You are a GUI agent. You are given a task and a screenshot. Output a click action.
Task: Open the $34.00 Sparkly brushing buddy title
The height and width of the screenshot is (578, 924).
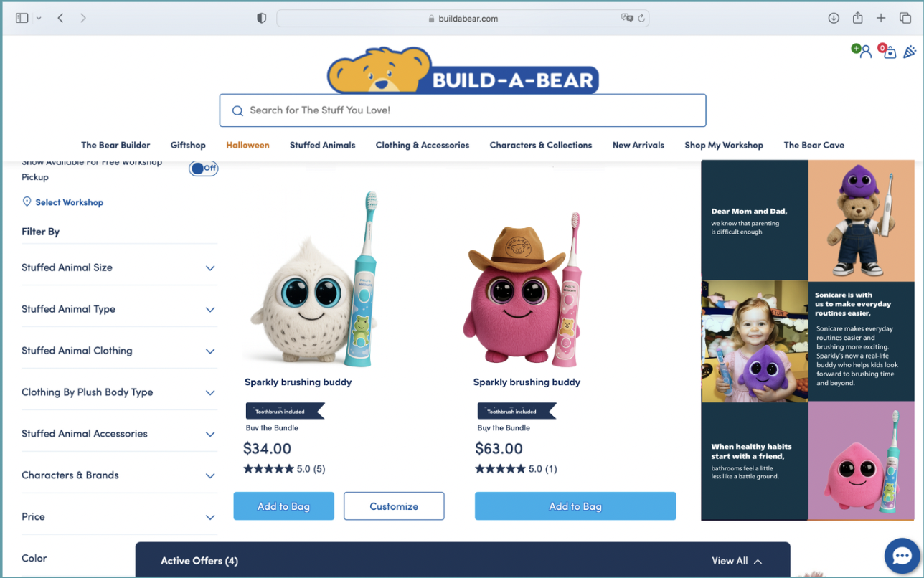(x=298, y=382)
